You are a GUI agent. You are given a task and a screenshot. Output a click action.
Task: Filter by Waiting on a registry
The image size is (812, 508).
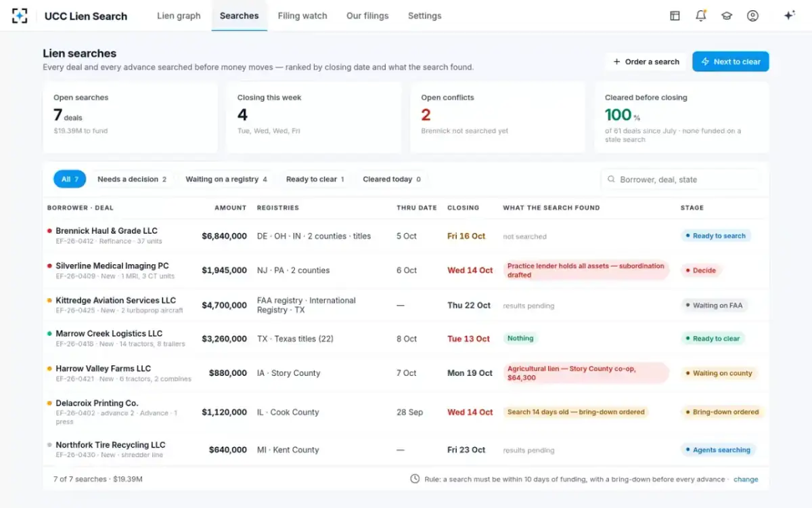[226, 179]
